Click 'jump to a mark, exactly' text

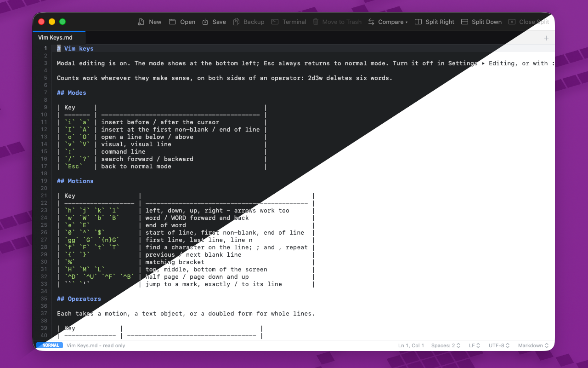[188, 284]
